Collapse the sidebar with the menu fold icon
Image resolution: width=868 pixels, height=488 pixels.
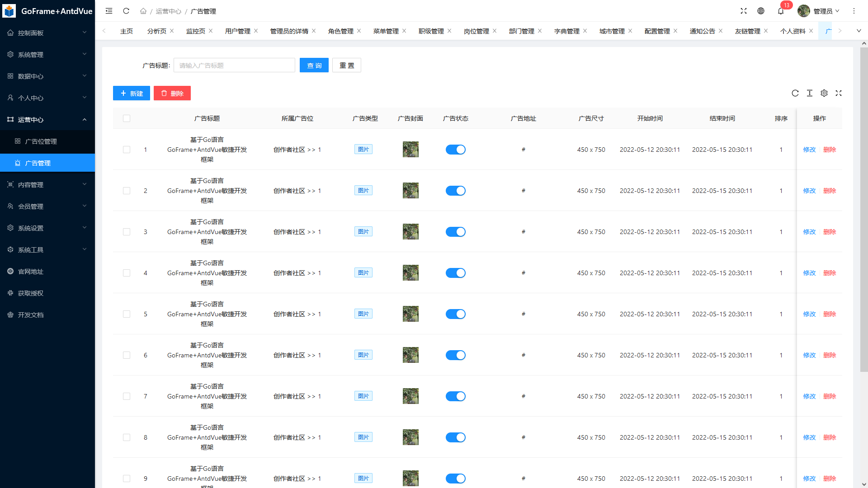(x=109, y=11)
